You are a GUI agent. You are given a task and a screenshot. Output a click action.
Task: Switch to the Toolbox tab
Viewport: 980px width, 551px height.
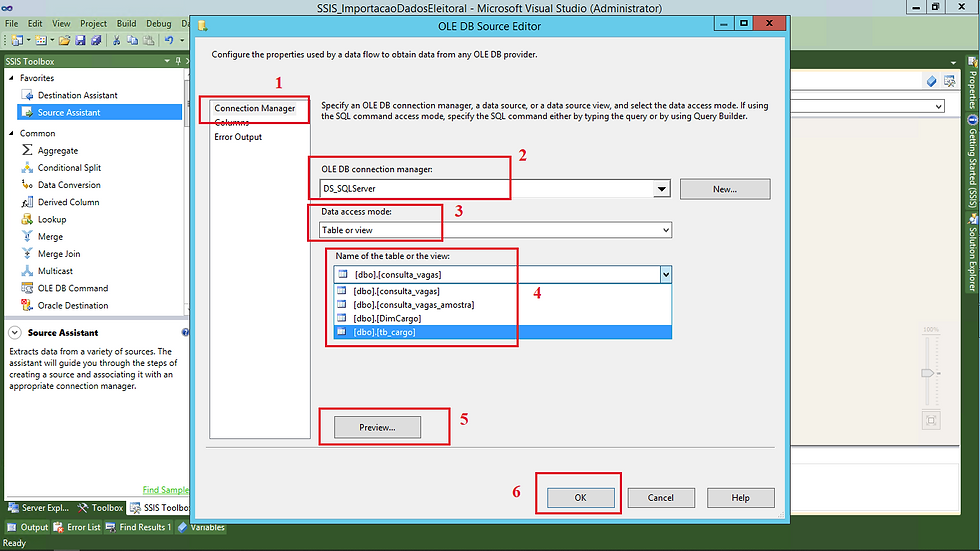101,508
